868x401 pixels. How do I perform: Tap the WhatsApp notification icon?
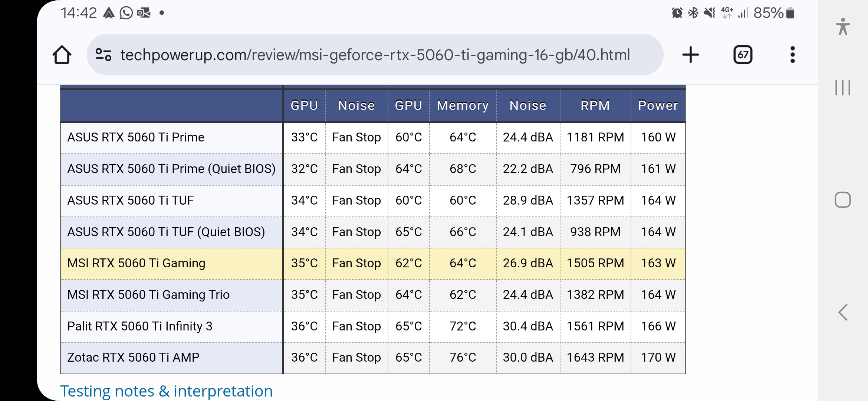126,13
